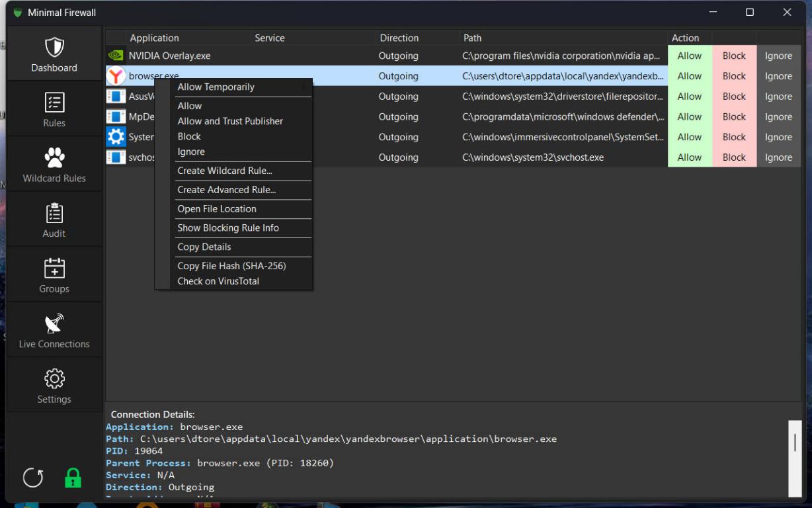Image resolution: width=812 pixels, height=508 pixels.
Task: Select Check on VirusTotal menu entry
Action: [218, 281]
